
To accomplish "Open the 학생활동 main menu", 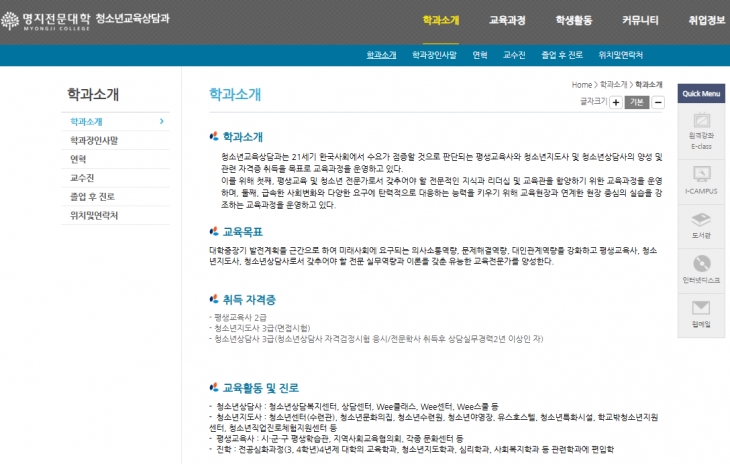I will pos(574,20).
